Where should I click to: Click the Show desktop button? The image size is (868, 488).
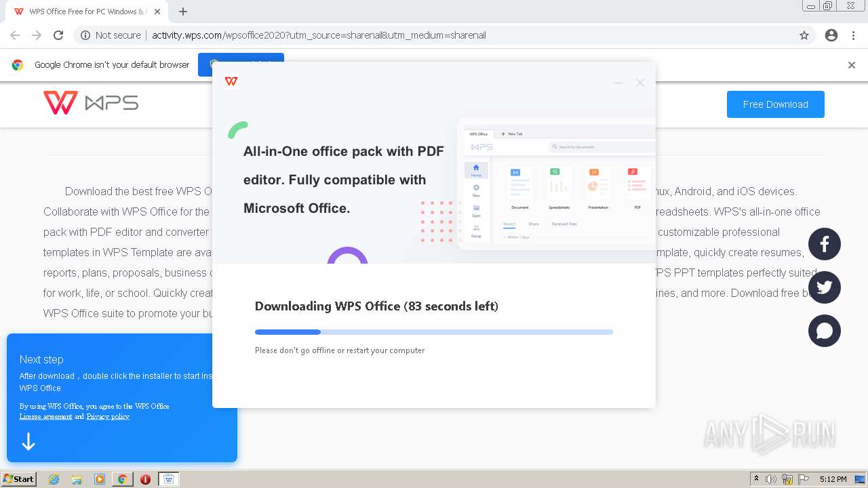point(860,479)
